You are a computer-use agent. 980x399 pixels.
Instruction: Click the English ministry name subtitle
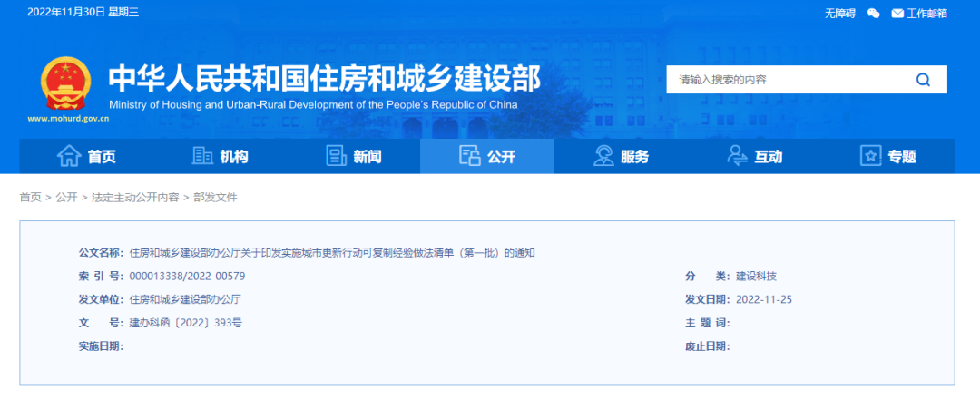coord(313,105)
